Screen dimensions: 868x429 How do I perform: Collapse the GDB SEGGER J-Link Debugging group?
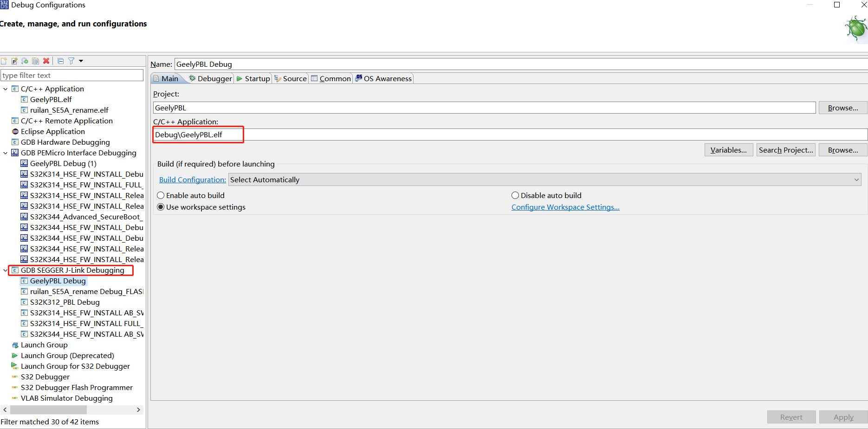click(x=6, y=270)
